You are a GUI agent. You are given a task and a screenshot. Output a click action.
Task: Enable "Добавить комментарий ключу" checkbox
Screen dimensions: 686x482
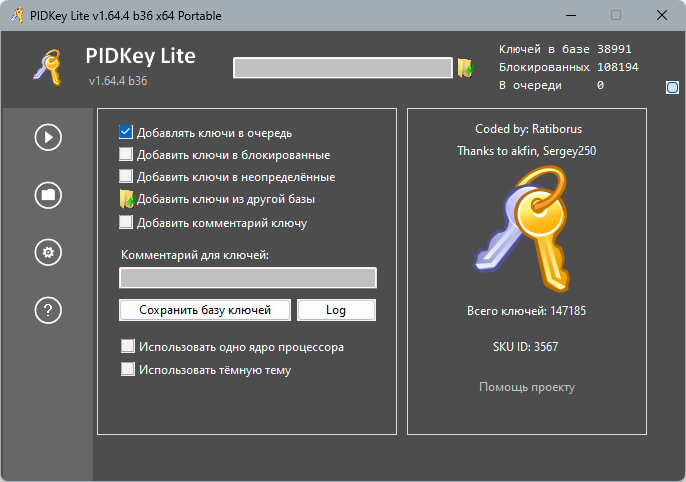click(126, 222)
